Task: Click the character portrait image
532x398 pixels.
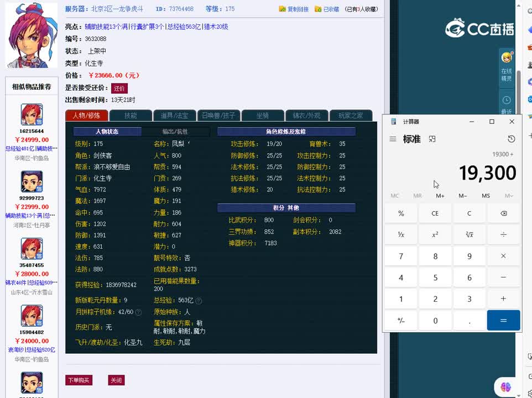Action: (x=31, y=35)
